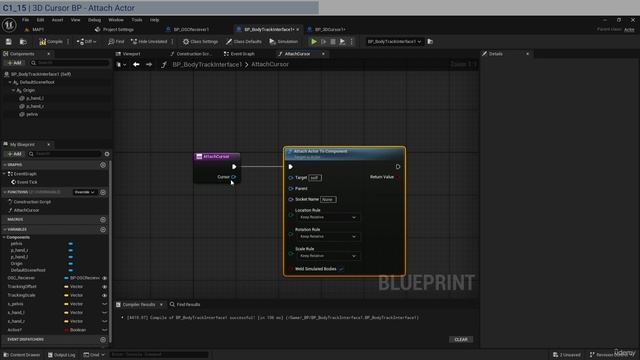Open the Edit menu
Screen dimensions: 640x360
[x=40, y=20]
